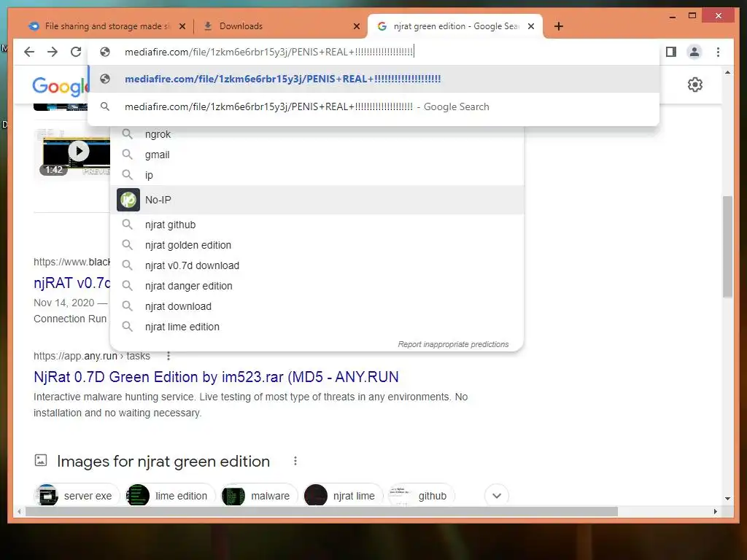Click the scroll up arrow

pyautogui.click(x=727, y=73)
